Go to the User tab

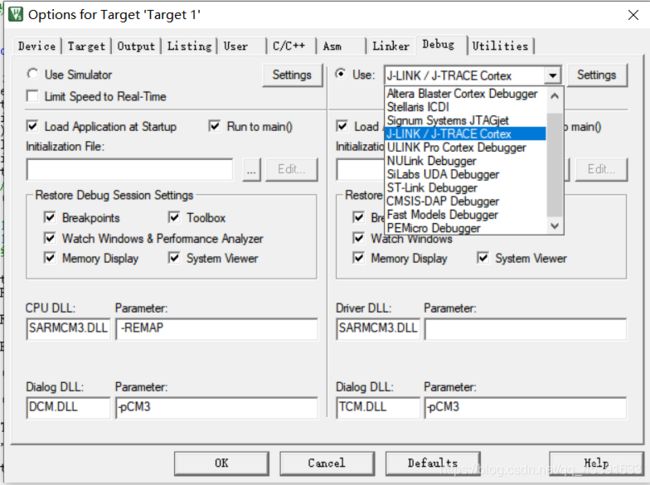236,46
